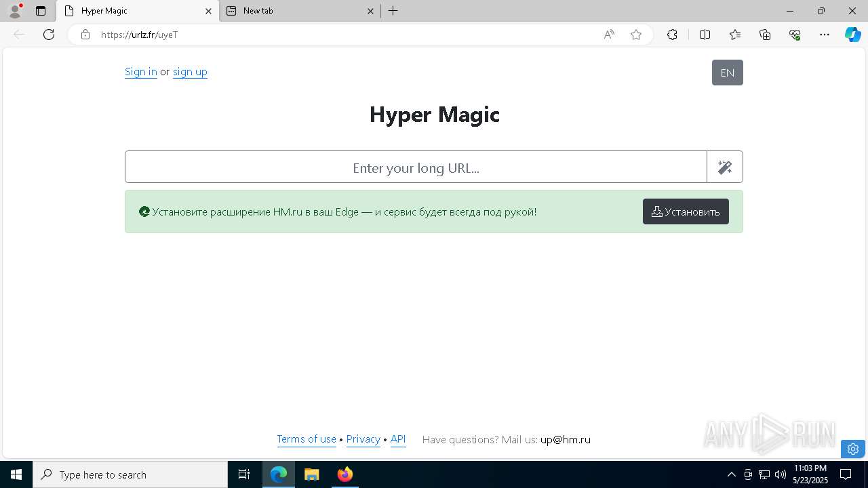Open Task View on the taskbar

[244, 474]
